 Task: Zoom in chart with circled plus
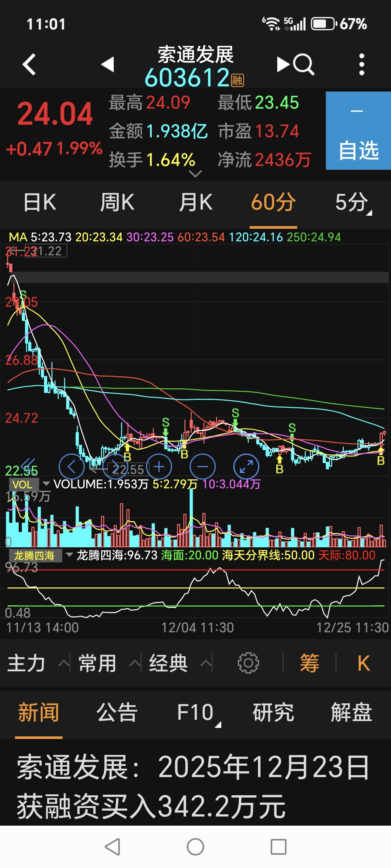pos(159,467)
